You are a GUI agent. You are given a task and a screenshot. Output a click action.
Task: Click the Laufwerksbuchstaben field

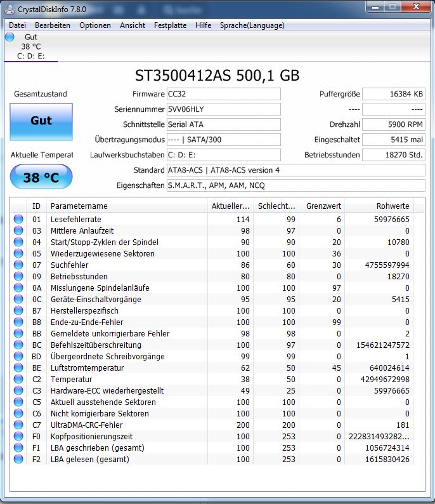[224, 155]
